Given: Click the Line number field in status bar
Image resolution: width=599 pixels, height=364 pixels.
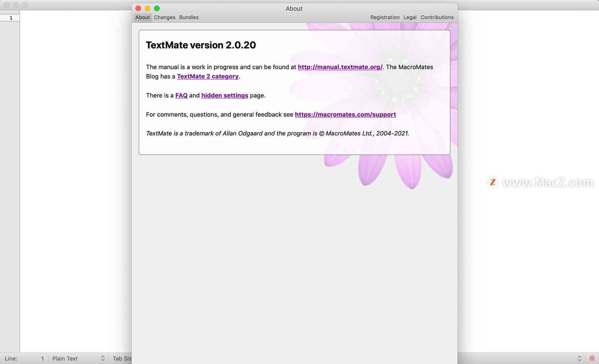Looking at the screenshot, I should 24,359.
